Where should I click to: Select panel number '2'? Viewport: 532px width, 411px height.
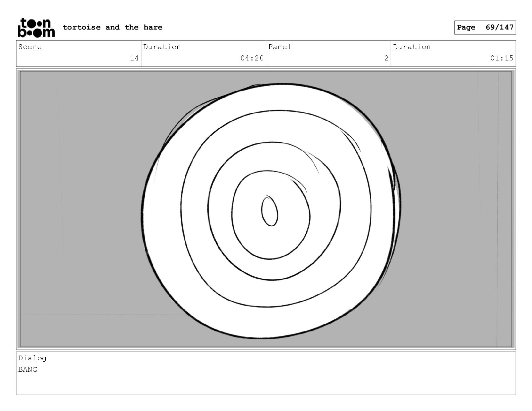(x=387, y=58)
